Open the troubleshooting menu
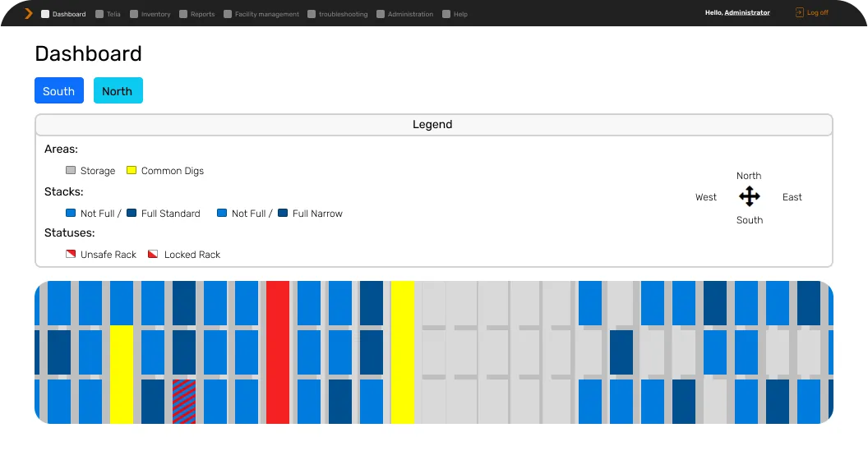Viewport: 868px width, 460px height. 343,14
